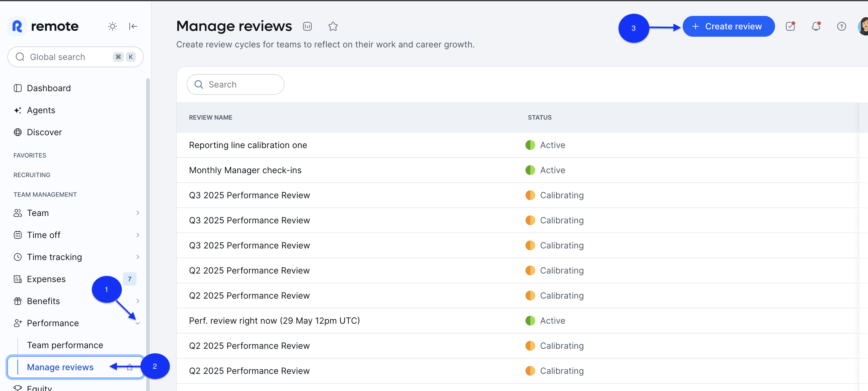Click the Remote logo icon
The height and width of the screenshot is (391, 868).
pos(17,26)
